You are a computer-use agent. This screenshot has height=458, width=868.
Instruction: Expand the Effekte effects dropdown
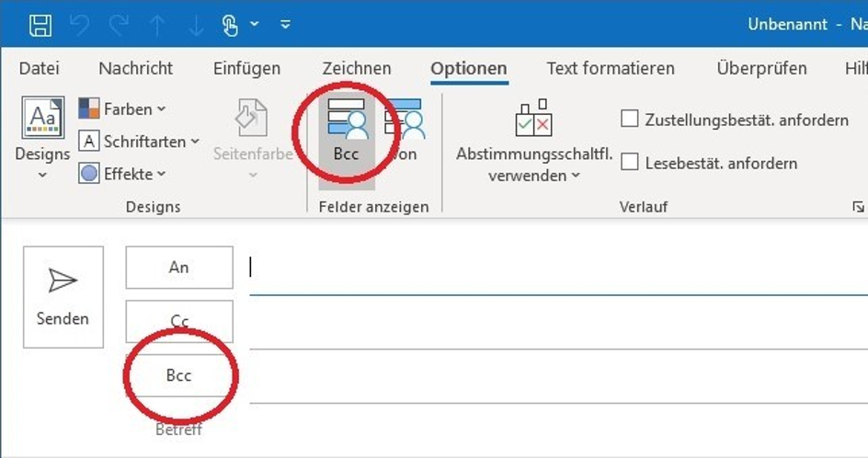[x=122, y=173]
